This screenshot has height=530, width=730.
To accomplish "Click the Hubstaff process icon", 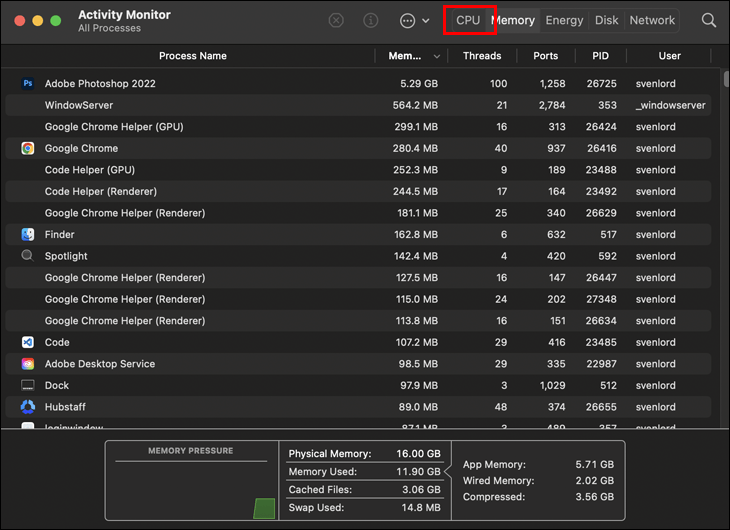I will click(x=27, y=407).
